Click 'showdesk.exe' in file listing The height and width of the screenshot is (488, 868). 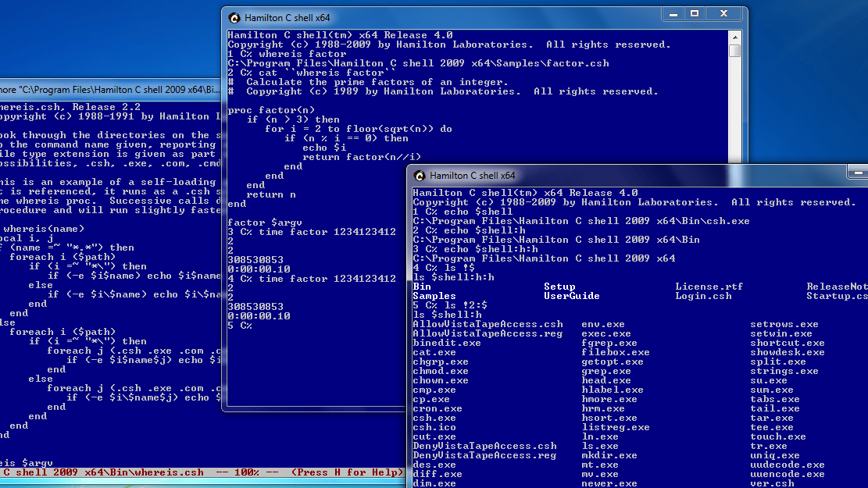(788, 352)
